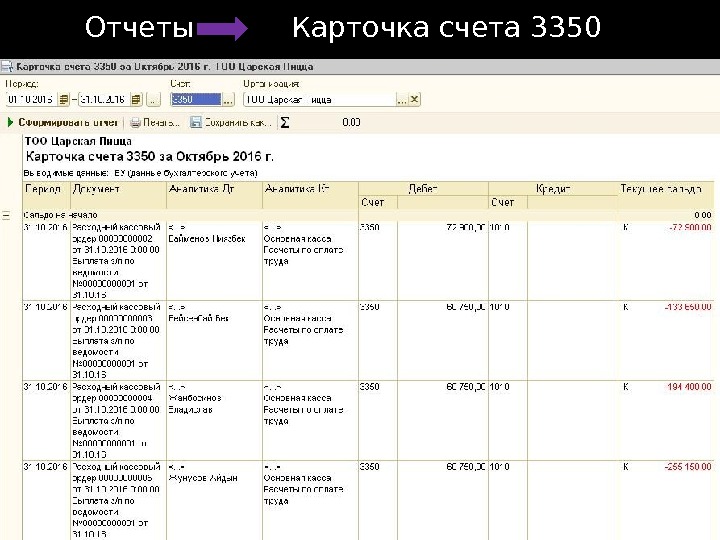Click the debit amount 72 500,00
Image resolution: width=720 pixels, height=540 pixels.
coord(465,227)
